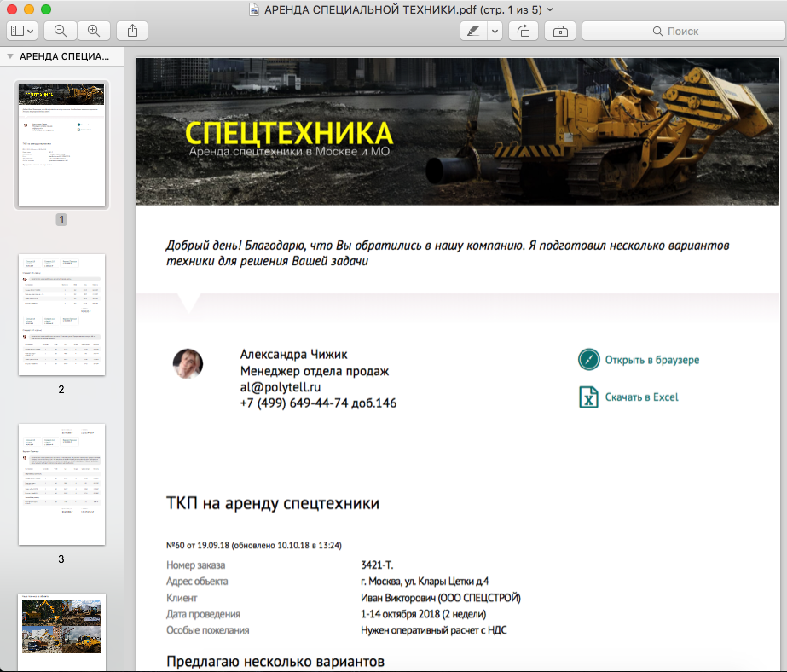Click the Предлагаю несколько вариантов heading
This screenshot has width=787, height=672.
tap(275, 662)
